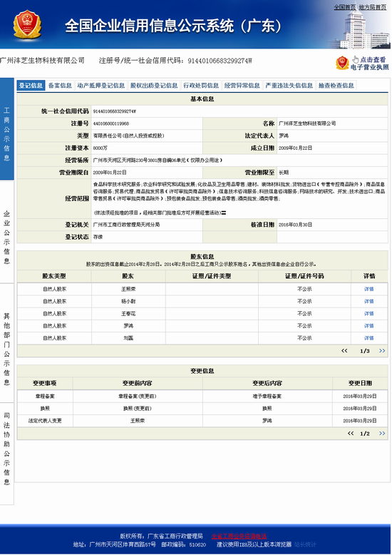
Task: Click the registration status value 存续
Action: pyautogui.click(x=98, y=237)
